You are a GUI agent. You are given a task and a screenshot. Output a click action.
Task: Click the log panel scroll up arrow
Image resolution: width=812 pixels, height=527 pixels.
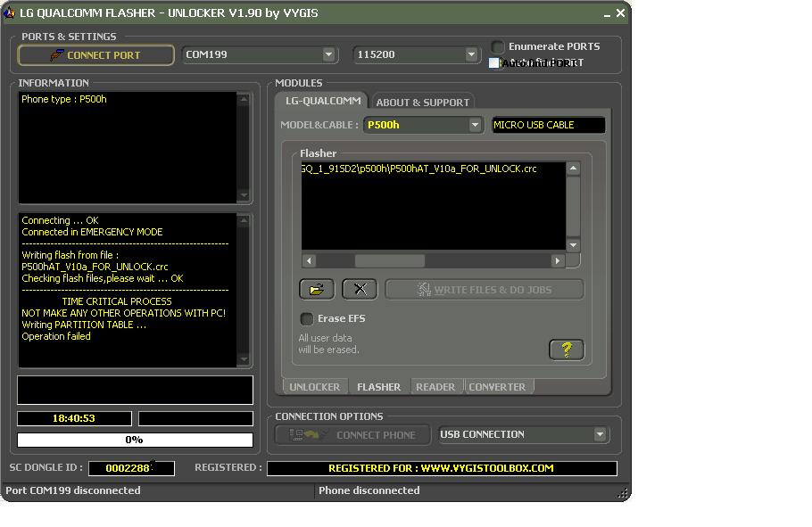point(244,220)
